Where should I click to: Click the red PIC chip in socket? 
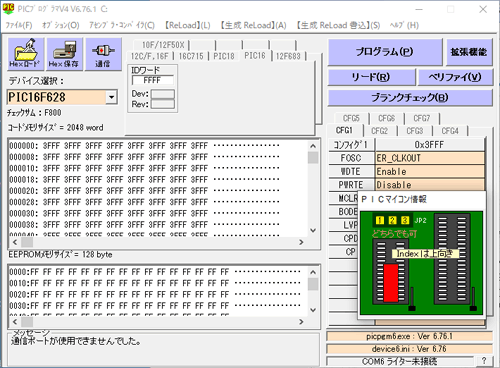(391, 282)
